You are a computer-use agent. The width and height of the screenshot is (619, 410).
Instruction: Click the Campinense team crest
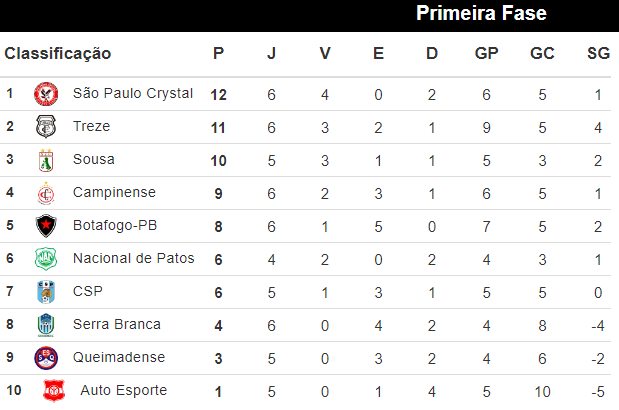47,193
